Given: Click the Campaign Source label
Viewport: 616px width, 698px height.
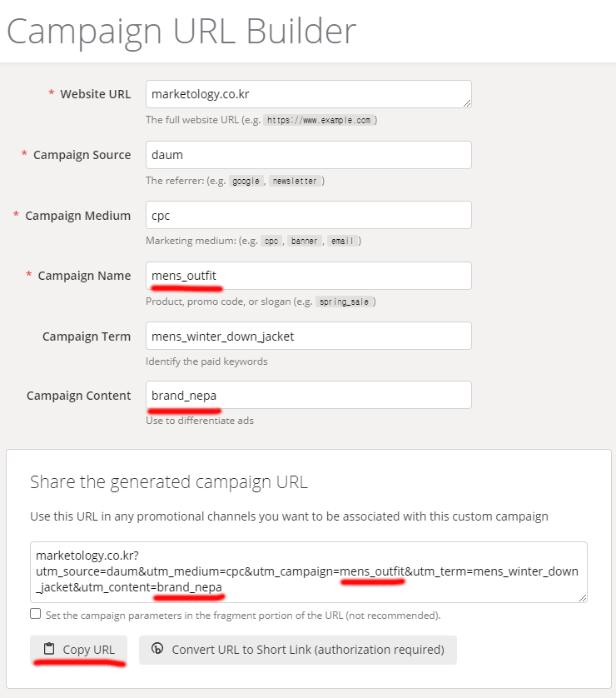Looking at the screenshot, I should point(82,155).
